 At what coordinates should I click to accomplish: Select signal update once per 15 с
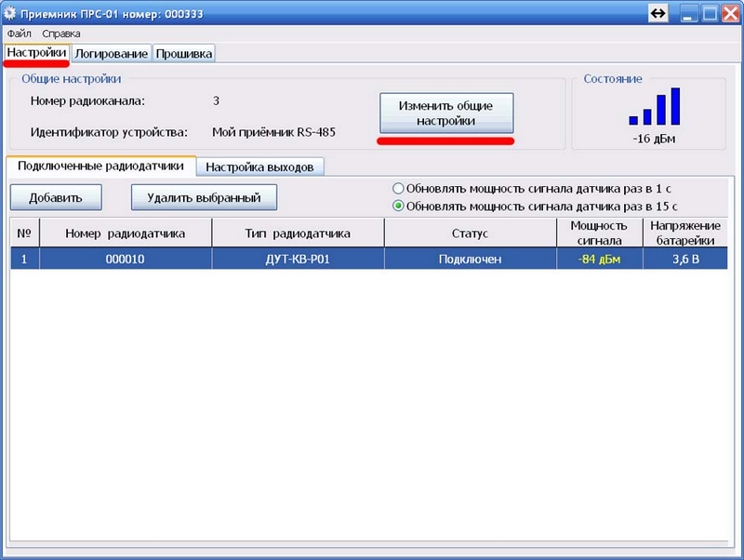(398, 206)
